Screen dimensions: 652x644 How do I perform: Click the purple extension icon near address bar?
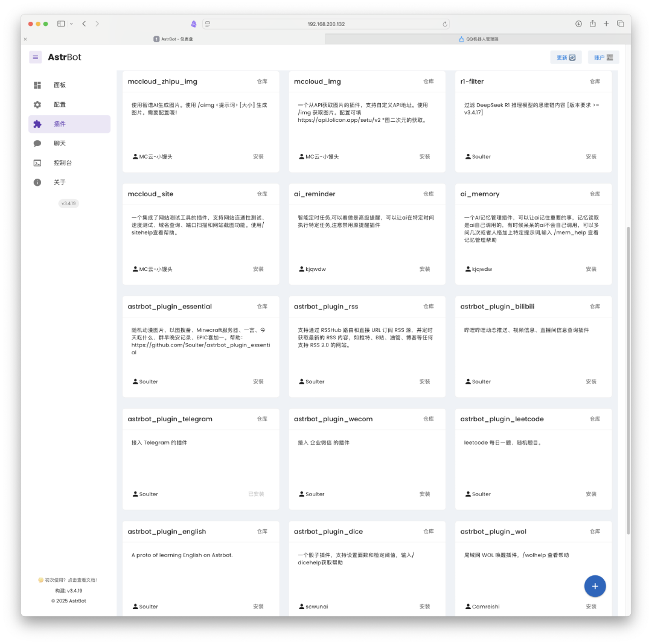pyautogui.click(x=194, y=24)
